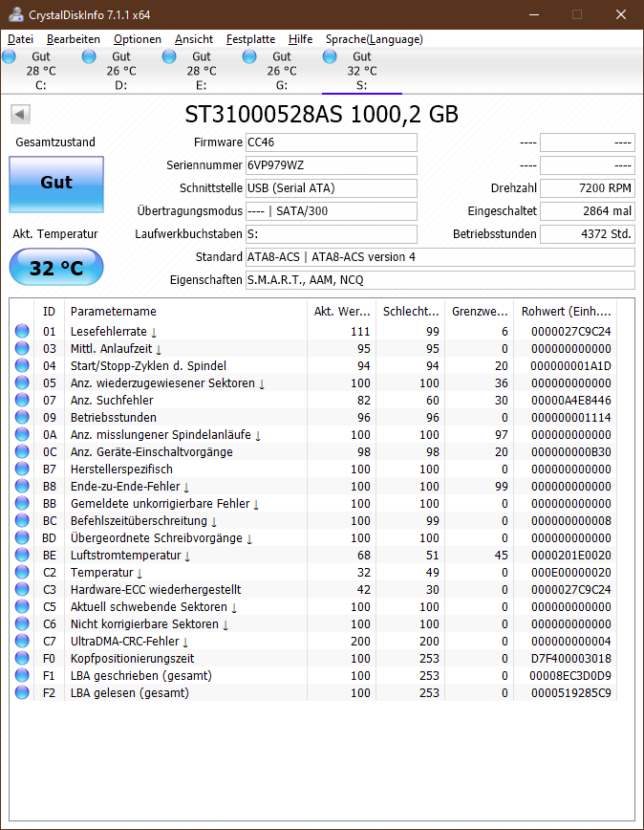Image resolution: width=644 pixels, height=830 pixels.
Task: Select raw value 00000A4E8446
Action: tap(571, 400)
